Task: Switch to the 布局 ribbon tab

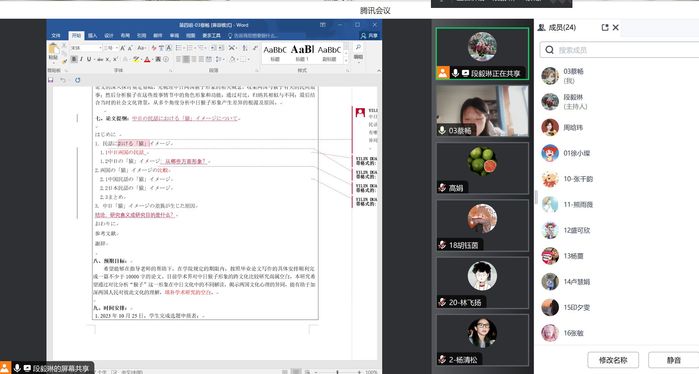Action: coord(125,36)
